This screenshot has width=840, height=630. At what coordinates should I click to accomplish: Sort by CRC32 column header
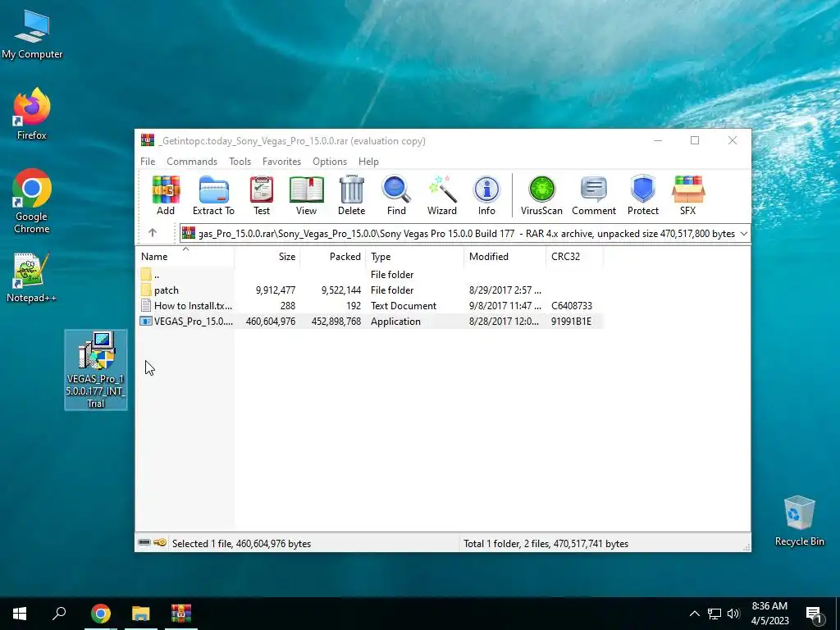575,257
